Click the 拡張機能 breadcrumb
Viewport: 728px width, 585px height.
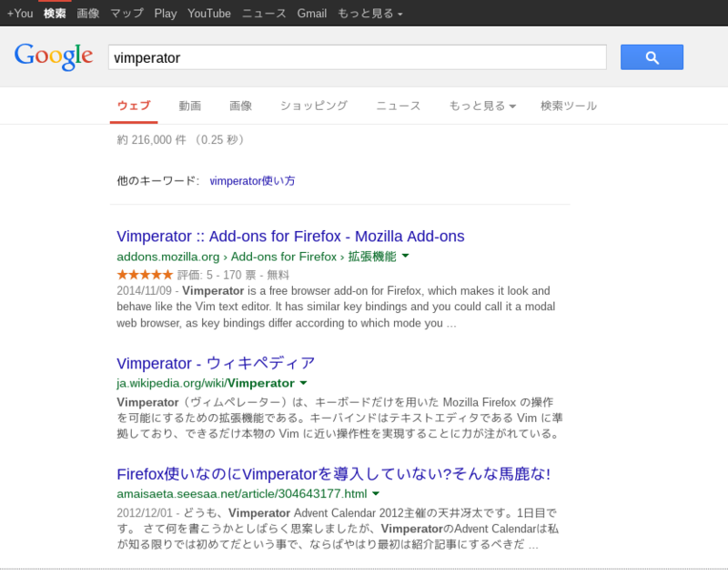tap(372, 257)
